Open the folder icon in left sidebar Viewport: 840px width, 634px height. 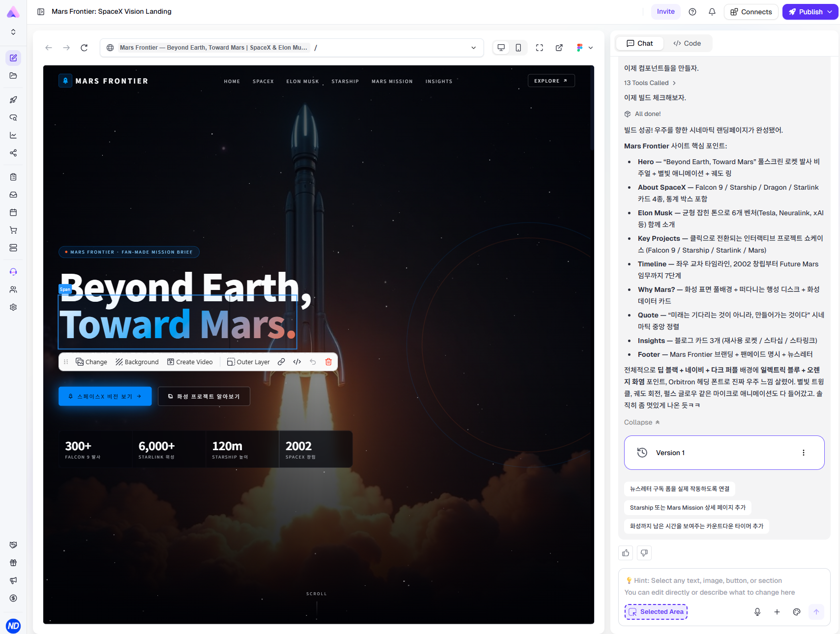coord(13,76)
